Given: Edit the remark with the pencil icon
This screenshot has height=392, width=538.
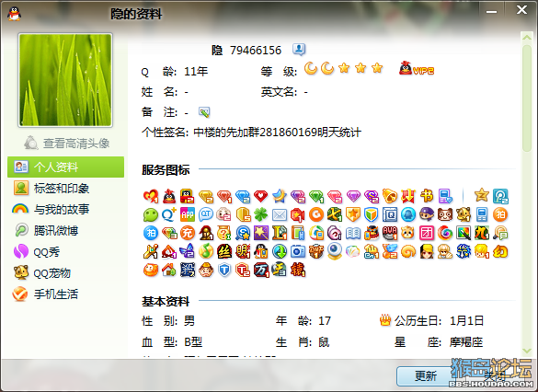Looking at the screenshot, I should click(x=204, y=112).
